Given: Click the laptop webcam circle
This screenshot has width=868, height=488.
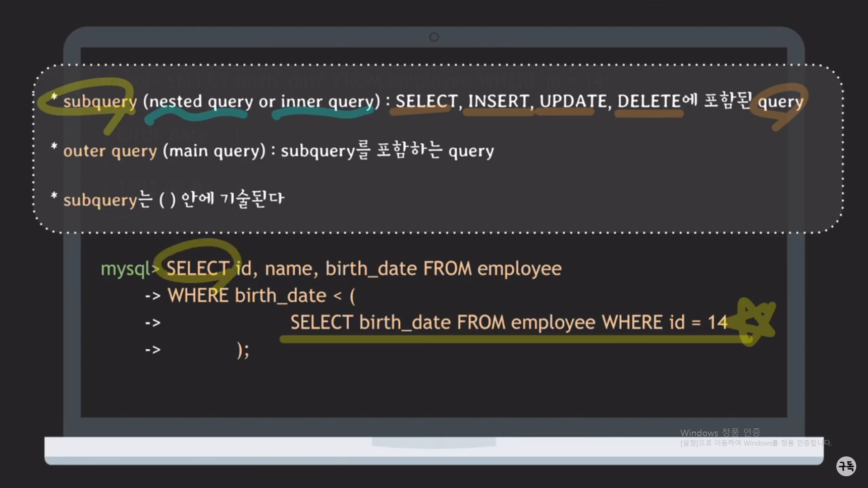Looking at the screenshot, I should pyautogui.click(x=434, y=37).
